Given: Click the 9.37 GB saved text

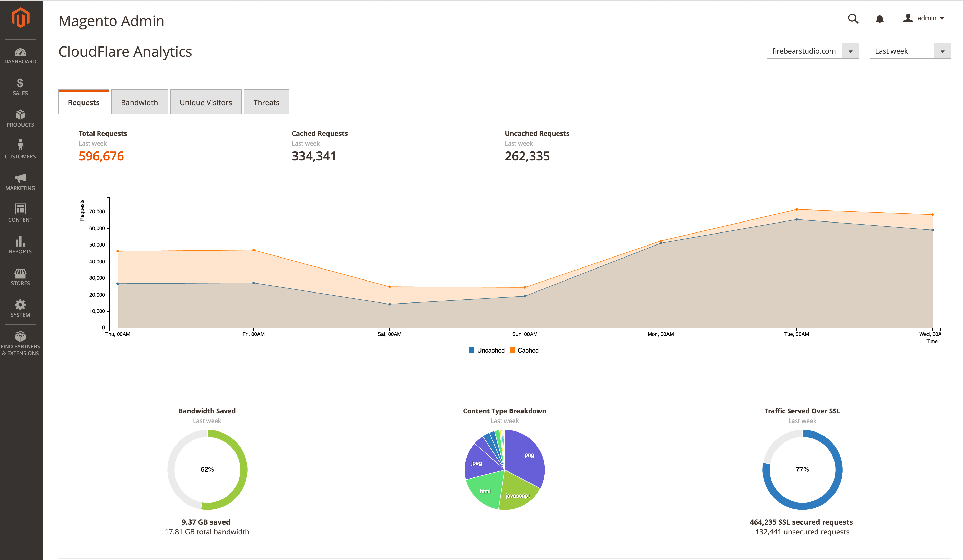Looking at the screenshot, I should pos(206,522).
